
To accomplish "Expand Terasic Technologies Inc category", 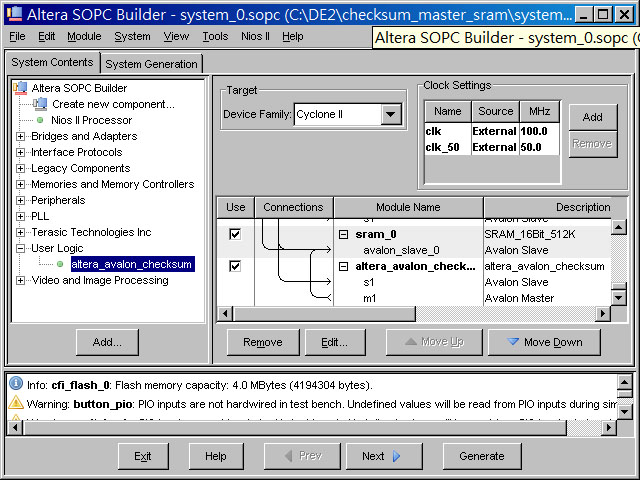I will (x=20, y=232).
